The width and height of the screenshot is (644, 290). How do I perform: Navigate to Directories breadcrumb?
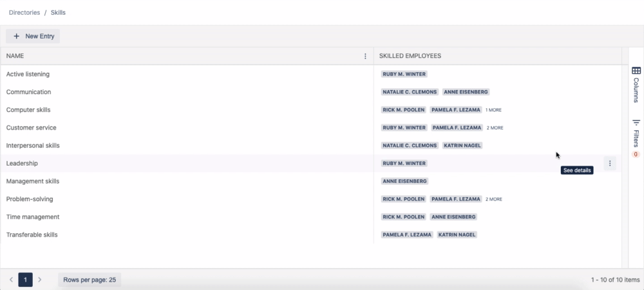24,12
